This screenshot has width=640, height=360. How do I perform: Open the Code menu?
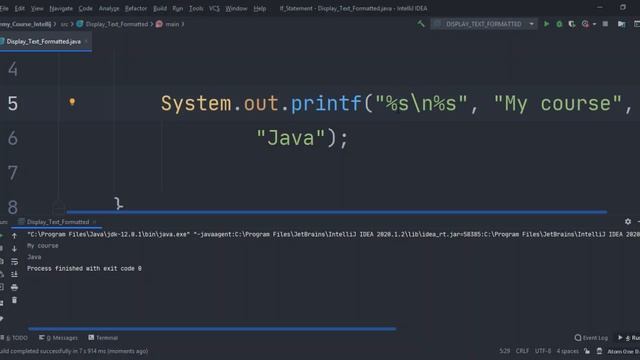[85, 8]
